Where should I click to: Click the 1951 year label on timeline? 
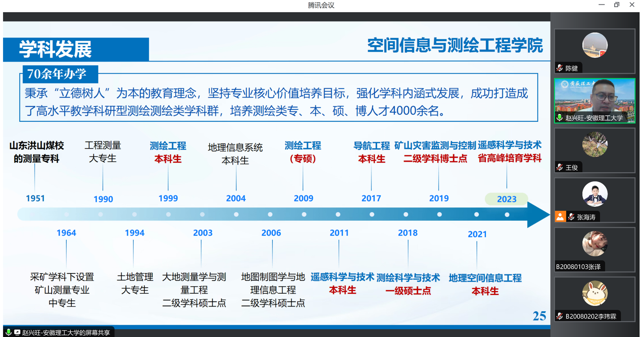(x=35, y=198)
